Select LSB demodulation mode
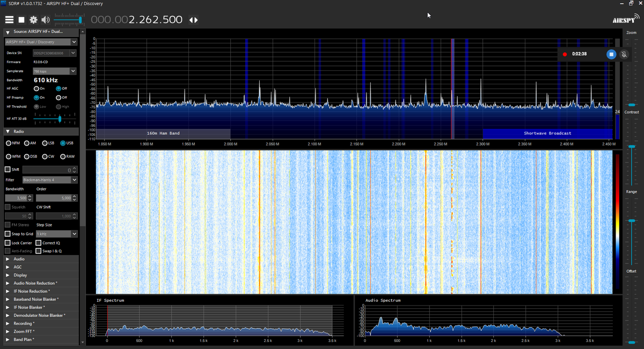Screen dimensions: 644x349 tap(48, 143)
